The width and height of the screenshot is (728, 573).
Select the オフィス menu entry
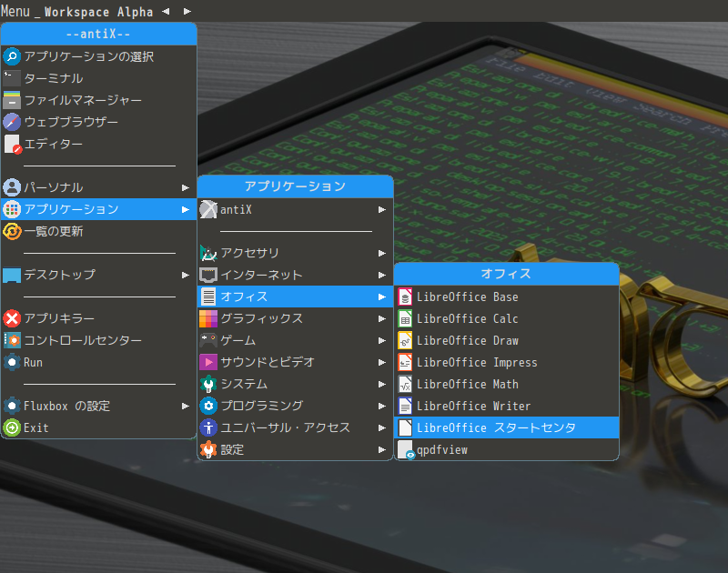click(x=296, y=297)
